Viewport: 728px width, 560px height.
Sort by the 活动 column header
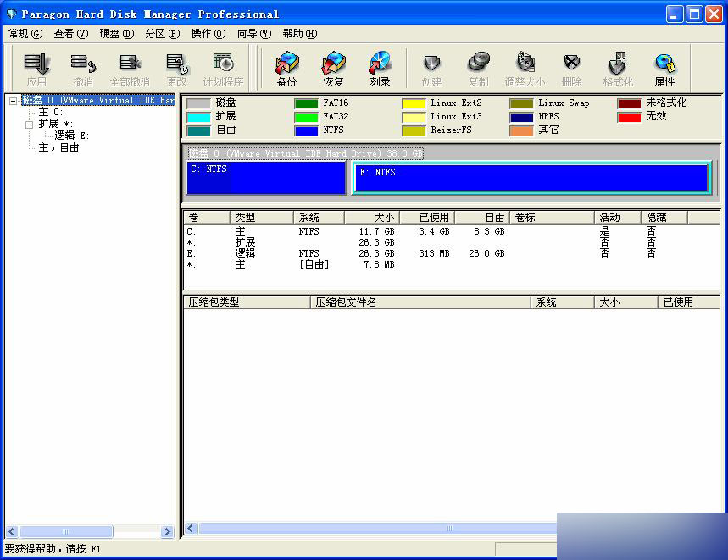[618, 218]
